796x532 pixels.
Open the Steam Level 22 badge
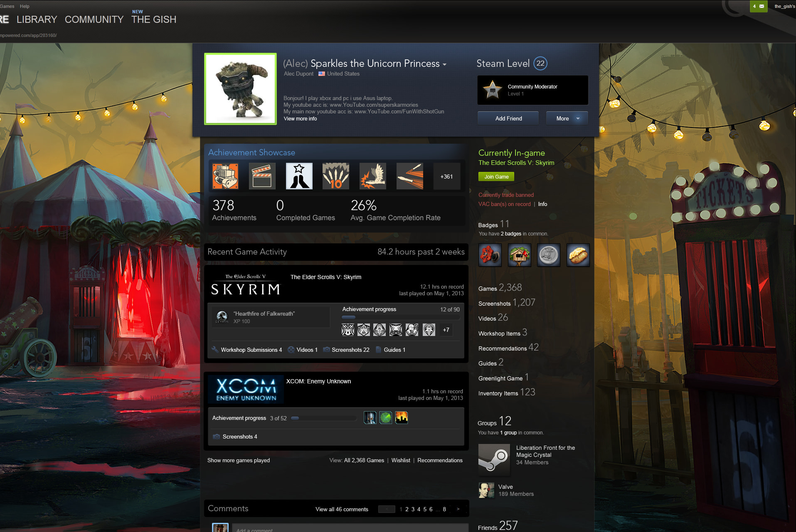(540, 64)
